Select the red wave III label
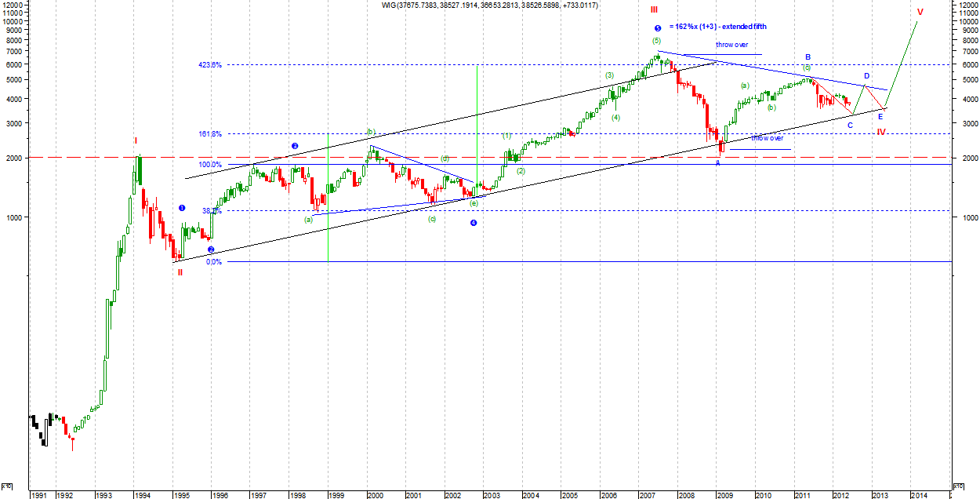Viewport: 980px width, 499px height. click(x=653, y=9)
